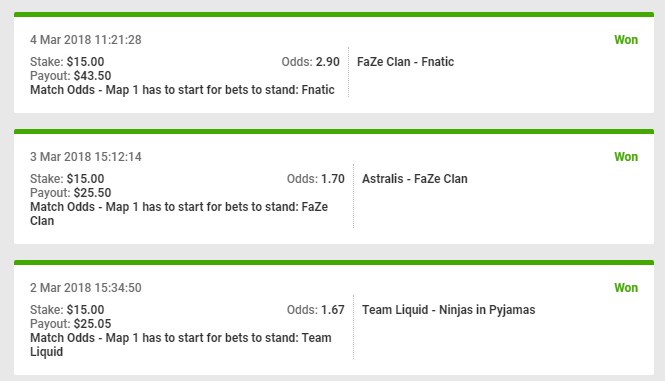Select the 2 Mar 2018 15:34:50 timestamp

[x=86, y=288]
